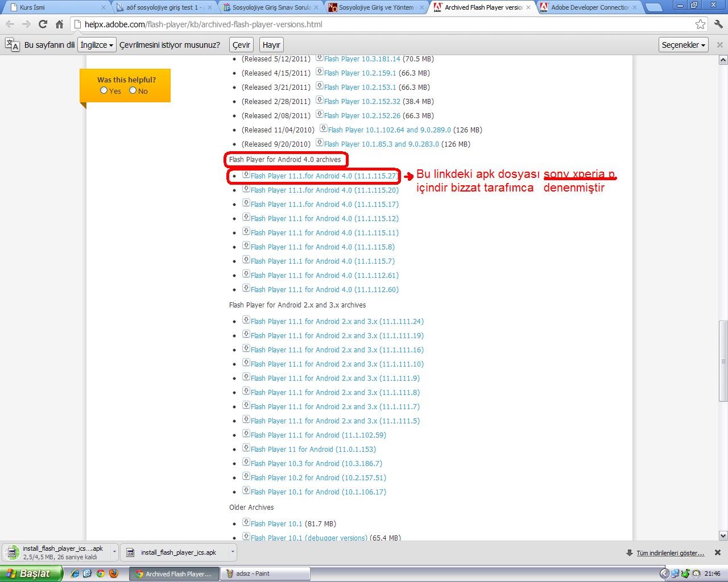Switch to Sosyolojiye Giriş Sınav Soruları tab
728x582 pixels.
(269, 7)
